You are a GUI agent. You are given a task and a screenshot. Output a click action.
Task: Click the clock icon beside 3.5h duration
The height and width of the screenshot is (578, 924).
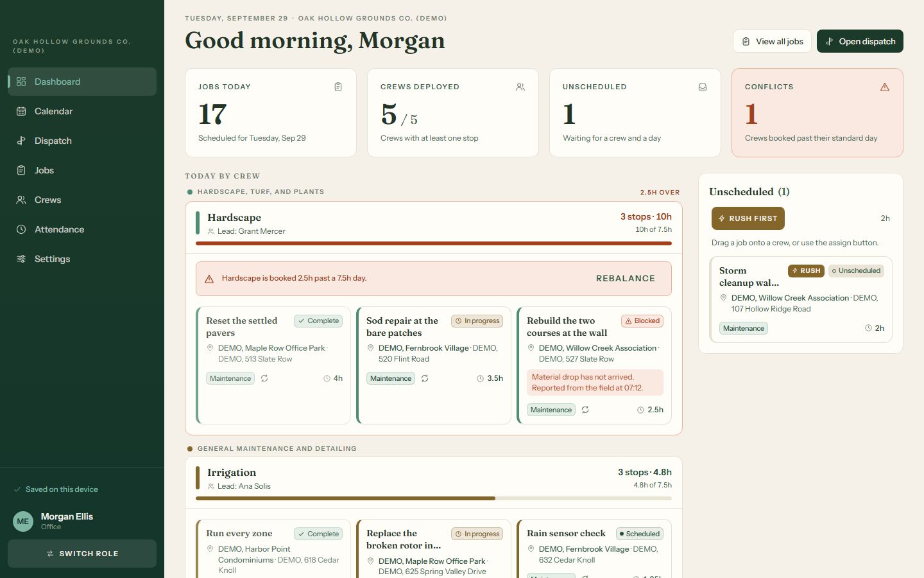(x=480, y=379)
